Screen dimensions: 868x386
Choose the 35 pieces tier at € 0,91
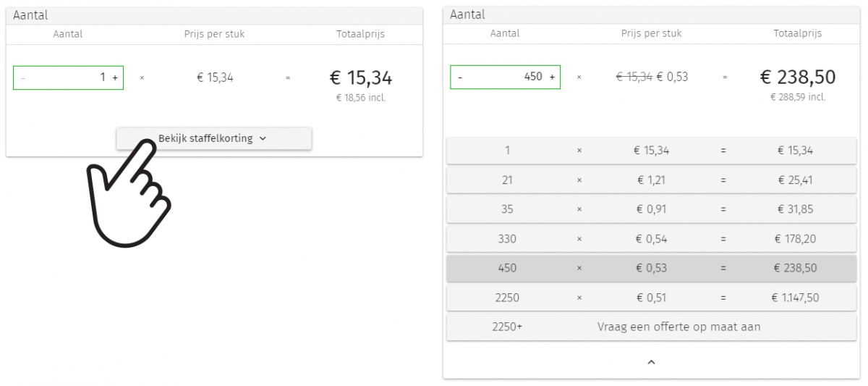(x=651, y=209)
